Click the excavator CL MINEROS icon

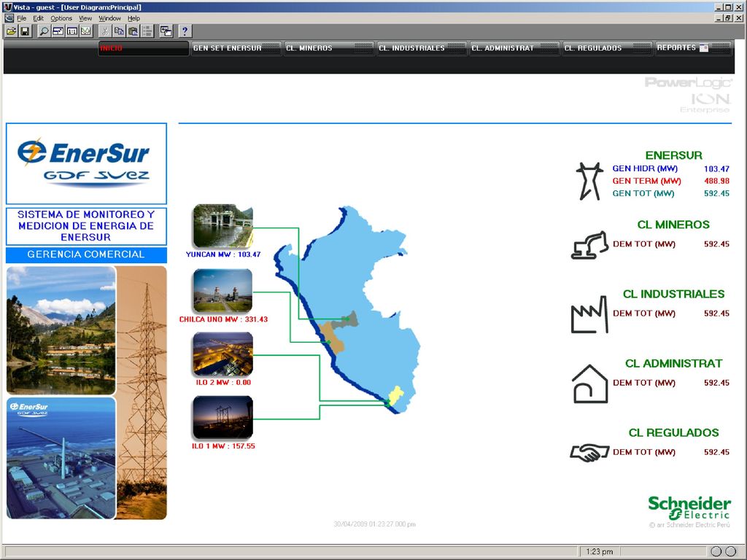[x=589, y=245]
